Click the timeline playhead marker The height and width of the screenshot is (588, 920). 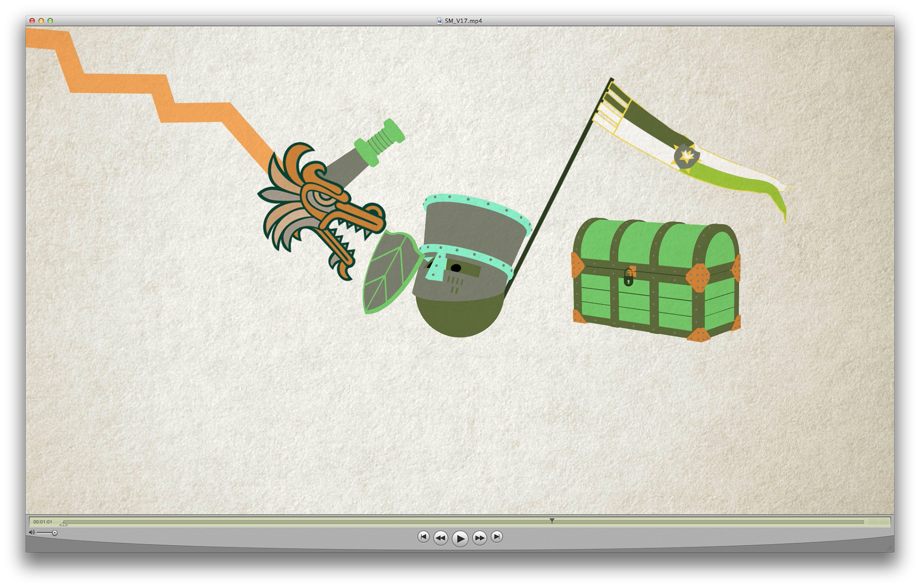coord(552,520)
